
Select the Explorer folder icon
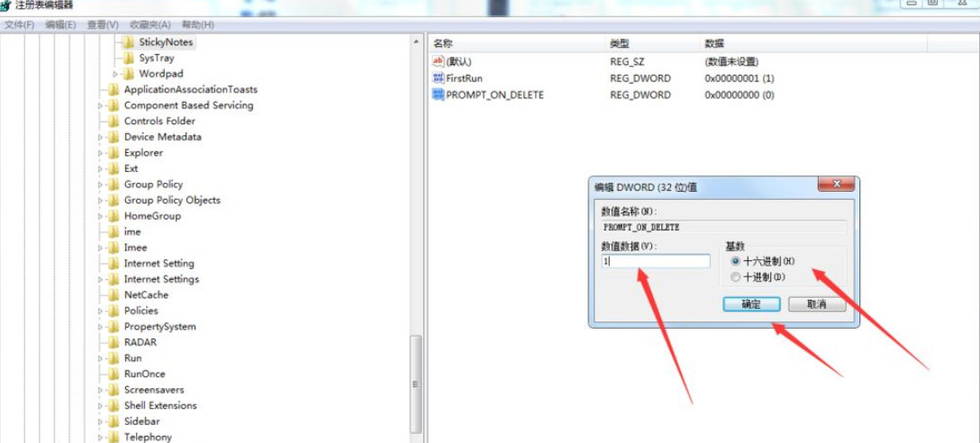pos(113,153)
